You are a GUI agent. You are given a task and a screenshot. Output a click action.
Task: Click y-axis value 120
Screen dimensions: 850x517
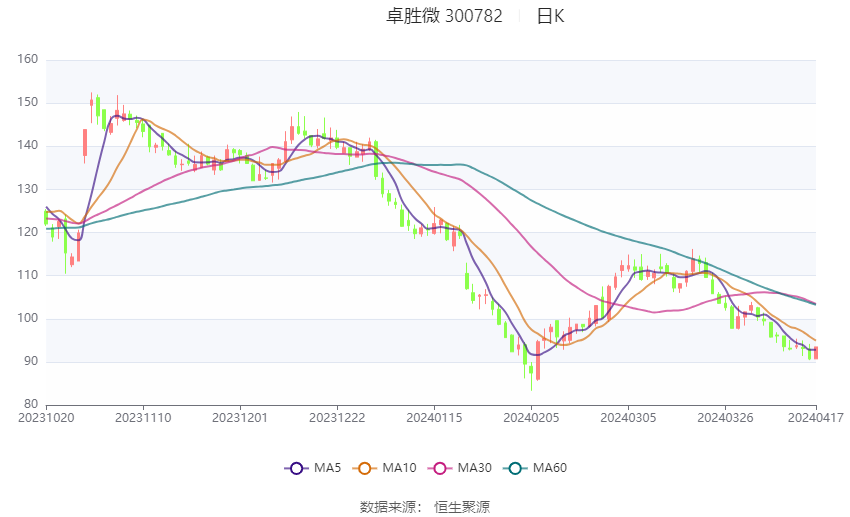[28, 231]
